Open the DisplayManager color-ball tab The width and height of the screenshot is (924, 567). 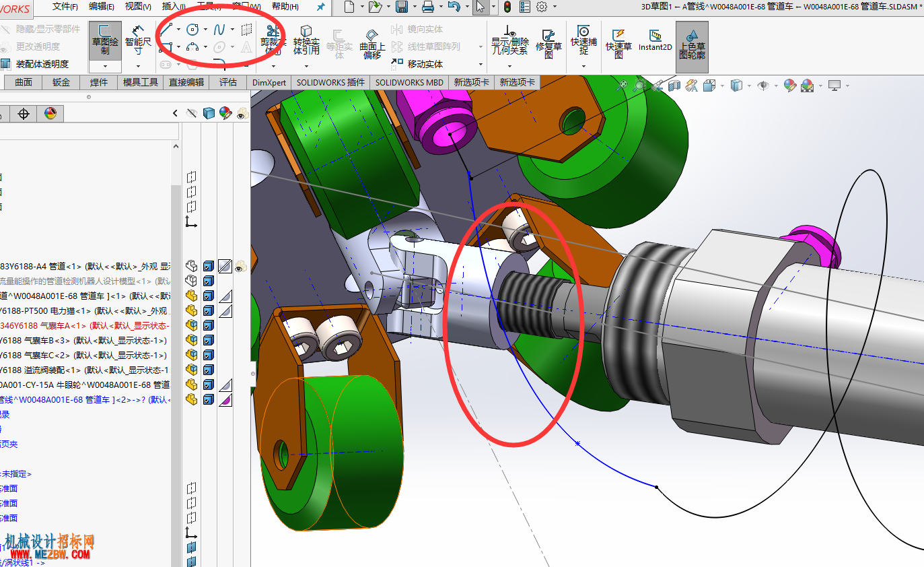pos(50,113)
